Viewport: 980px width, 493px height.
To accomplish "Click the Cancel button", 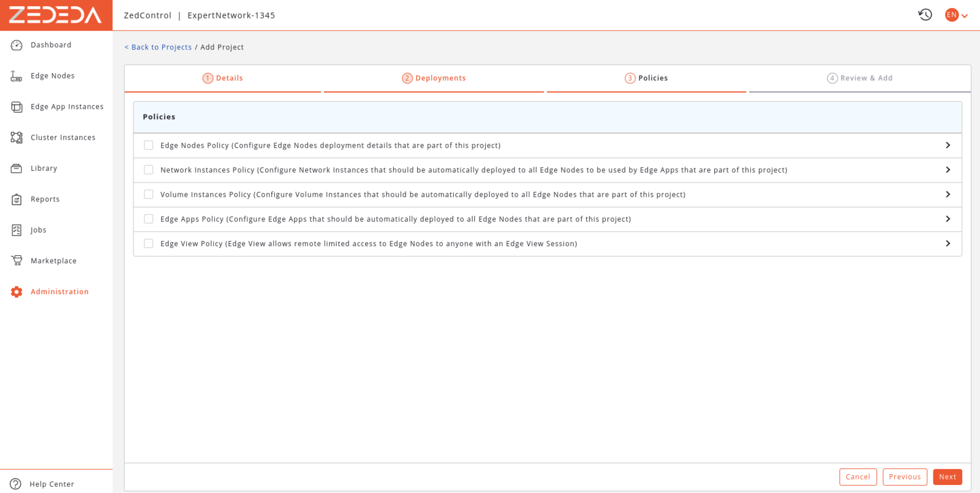I will 858,477.
